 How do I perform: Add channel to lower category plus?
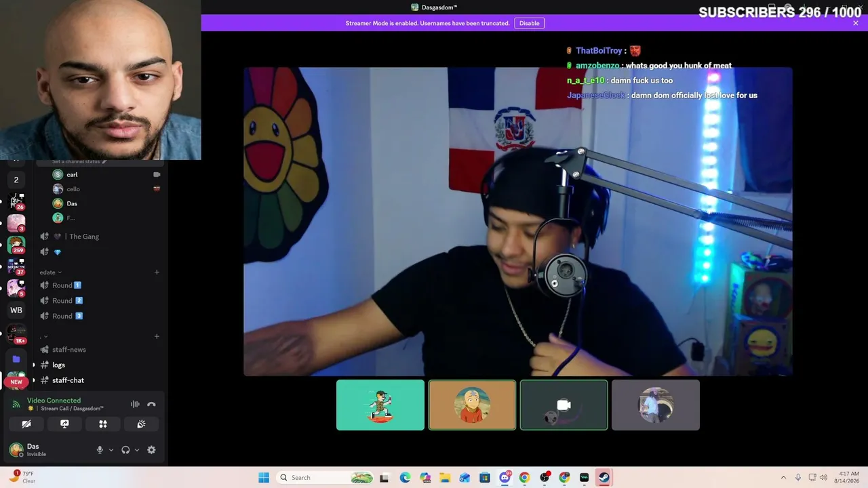pyautogui.click(x=157, y=336)
